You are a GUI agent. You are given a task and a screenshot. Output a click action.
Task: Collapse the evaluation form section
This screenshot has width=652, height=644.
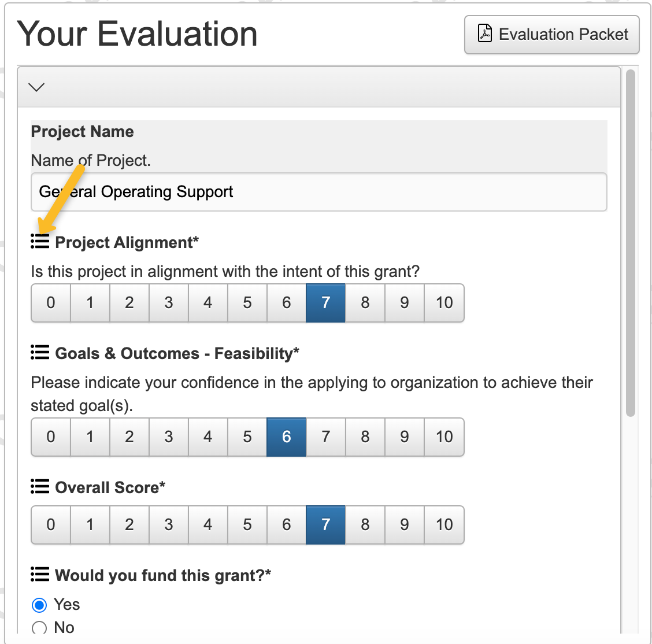pos(36,87)
